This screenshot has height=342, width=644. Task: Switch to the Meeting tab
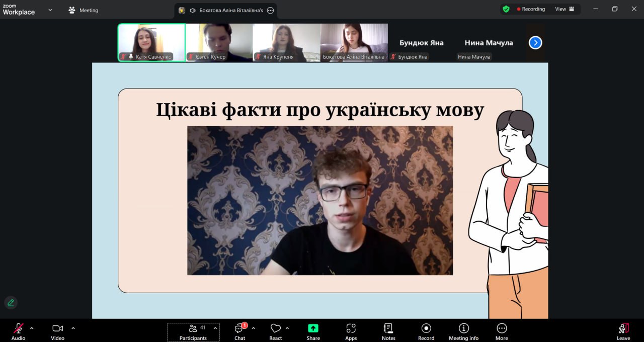point(84,10)
